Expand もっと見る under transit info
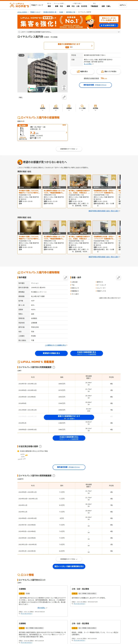The image size is (138, 644). [89, 64]
